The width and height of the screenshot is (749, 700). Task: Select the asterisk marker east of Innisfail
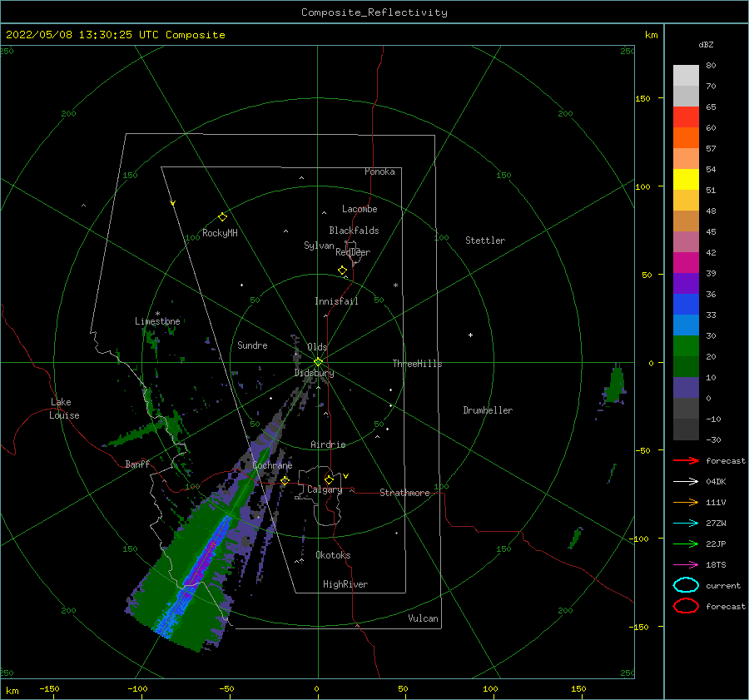[395, 285]
